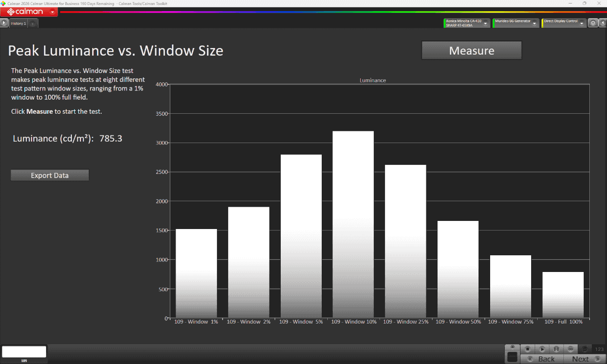Expand the meter panel up arrow
Image resolution: width=607 pixels, height=364 pixels.
[x=512, y=347]
